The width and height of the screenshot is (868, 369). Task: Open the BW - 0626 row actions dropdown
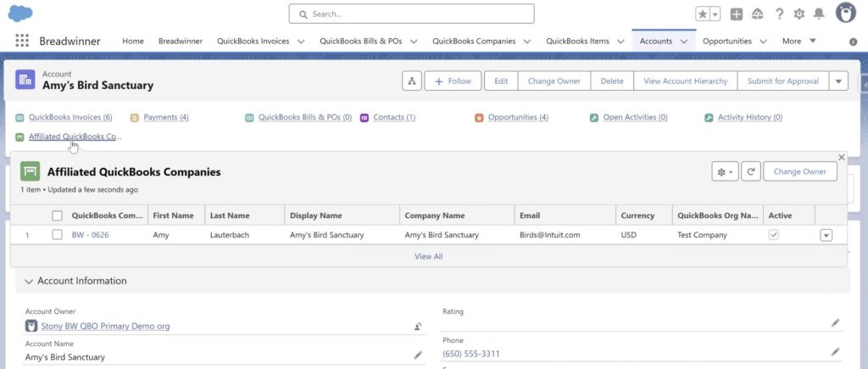(x=826, y=235)
